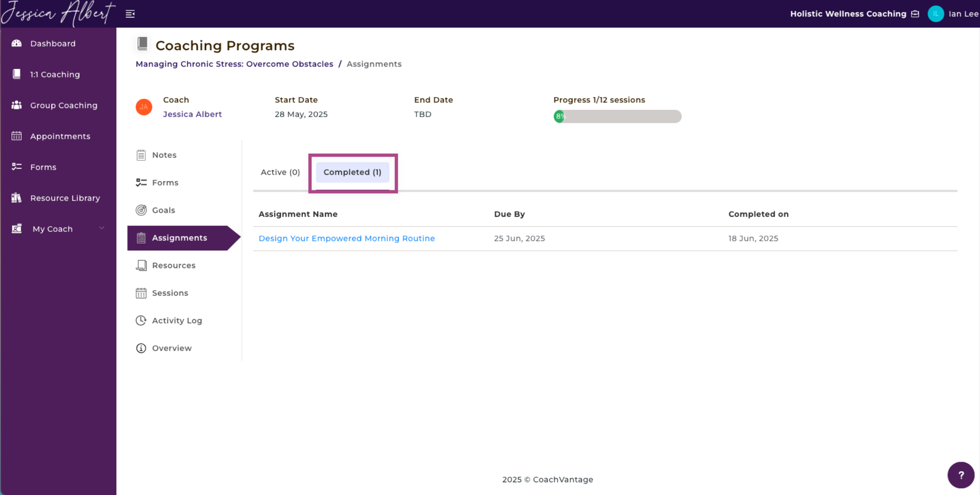The width and height of the screenshot is (980, 495).
Task: Open the help question mark button
Action: coord(961,475)
